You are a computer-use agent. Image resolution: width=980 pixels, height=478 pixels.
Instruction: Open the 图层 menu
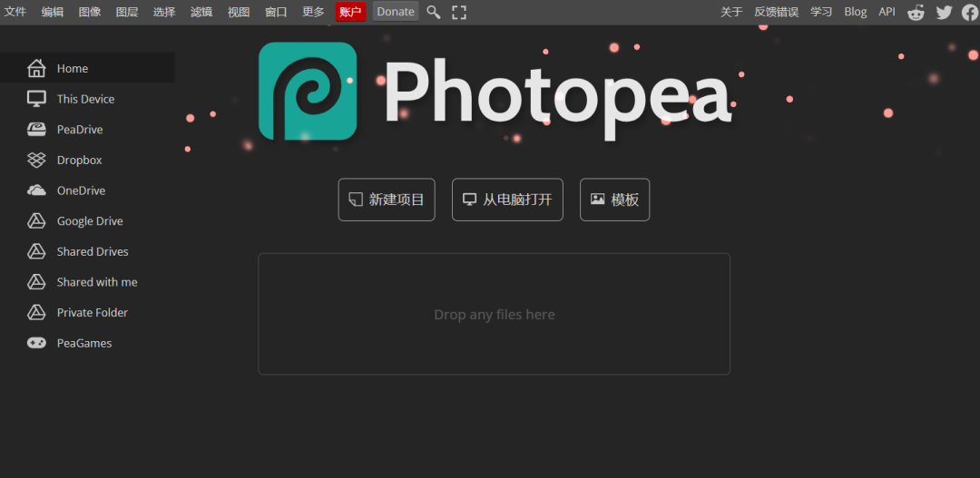(x=127, y=12)
